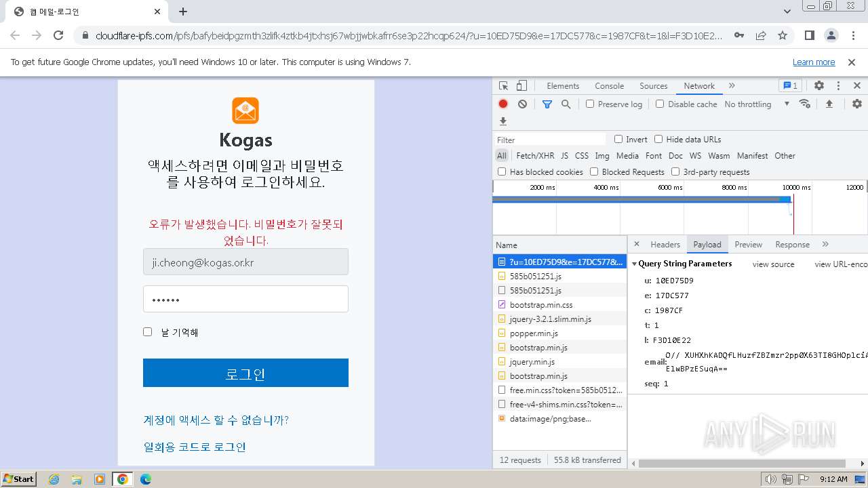Open the Response tab
Image resolution: width=868 pixels, height=488 pixels.
(792, 245)
